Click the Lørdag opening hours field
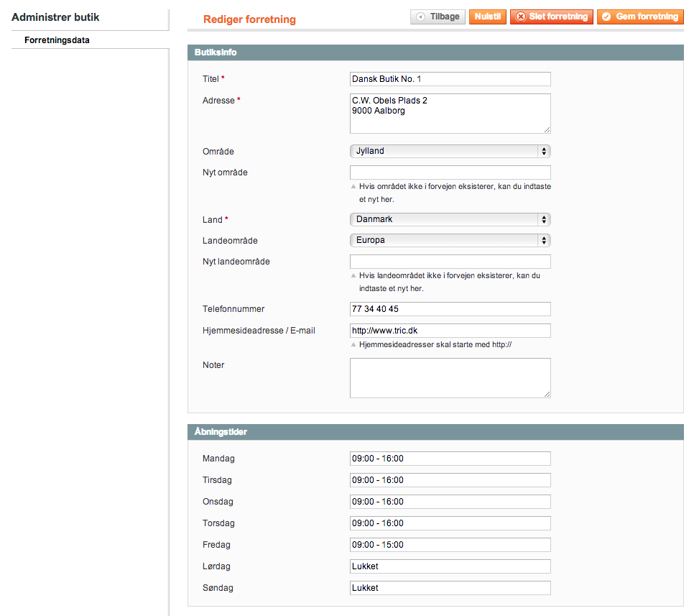 click(450, 566)
